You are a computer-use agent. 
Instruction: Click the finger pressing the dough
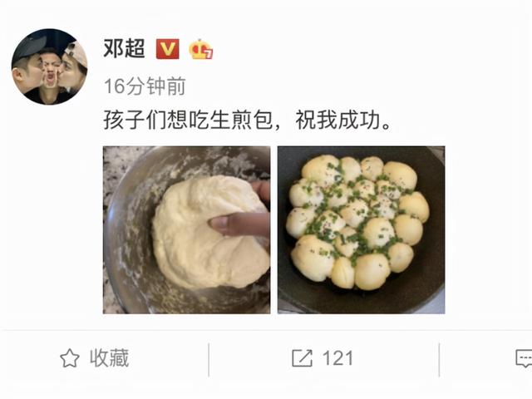click(x=239, y=224)
